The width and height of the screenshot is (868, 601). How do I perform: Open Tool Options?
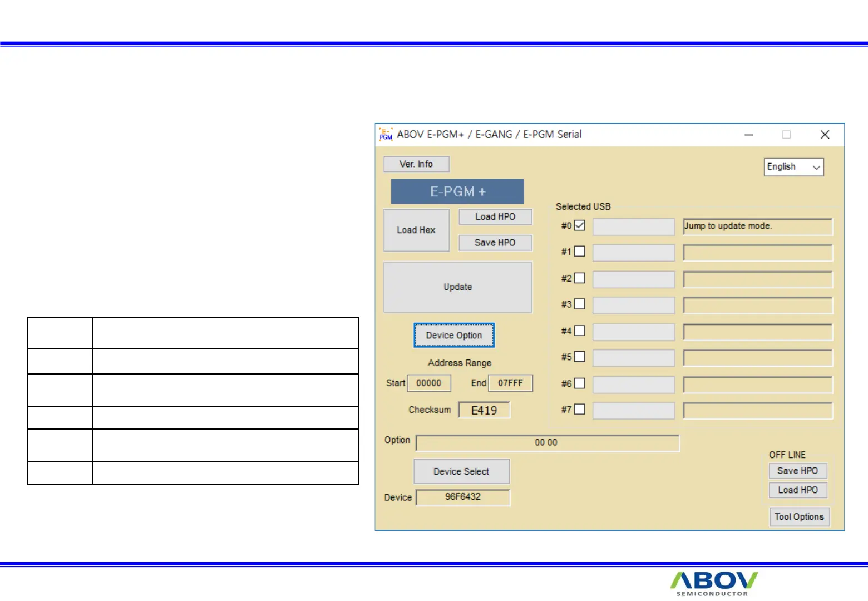tap(799, 517)
